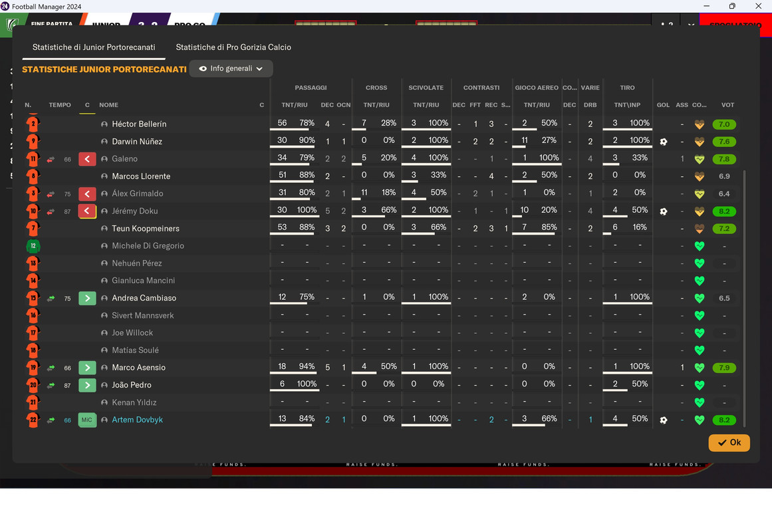This screenshot has height=532, width=772.
Task: Click goalkeeper shirt number 12 icon
Action: 33,246
